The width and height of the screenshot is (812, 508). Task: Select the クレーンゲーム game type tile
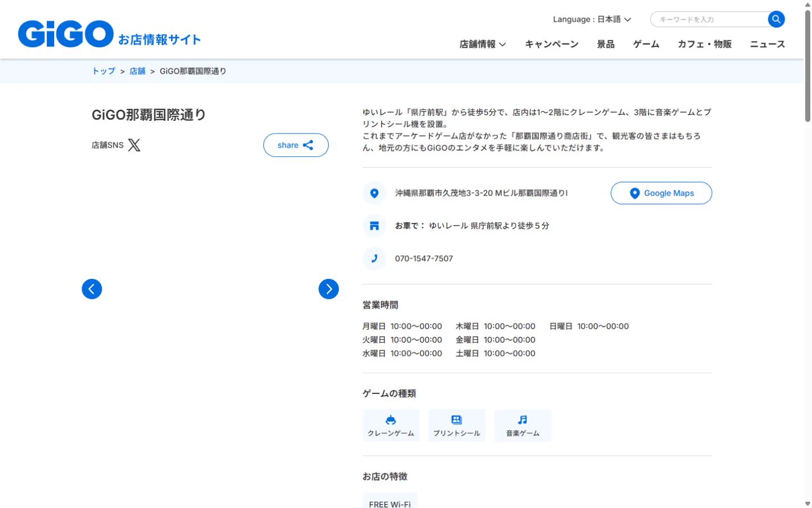[391, 425]
